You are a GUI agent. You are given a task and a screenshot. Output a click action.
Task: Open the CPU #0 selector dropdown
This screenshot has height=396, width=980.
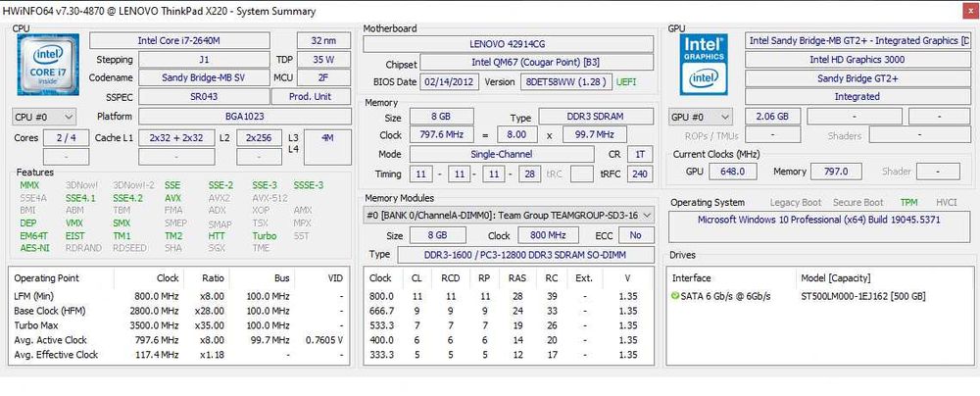click(44, 117)
